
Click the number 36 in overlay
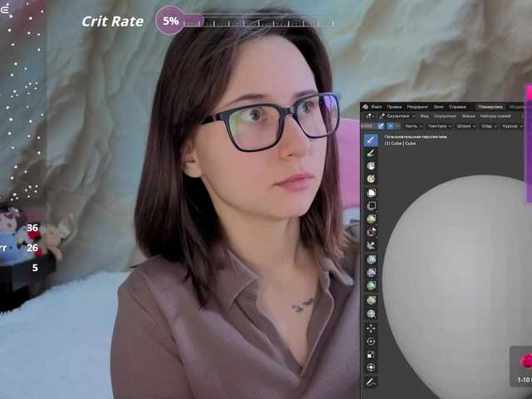[x=32, y=228]
